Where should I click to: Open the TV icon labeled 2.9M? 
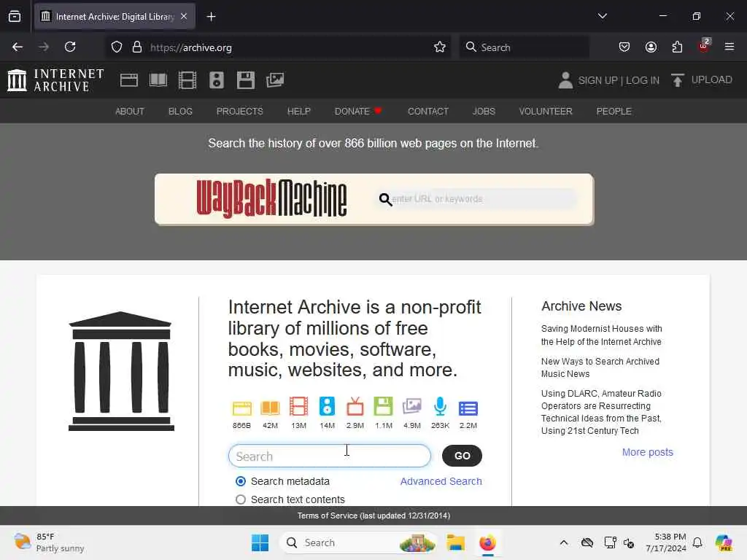coord(355,407)
